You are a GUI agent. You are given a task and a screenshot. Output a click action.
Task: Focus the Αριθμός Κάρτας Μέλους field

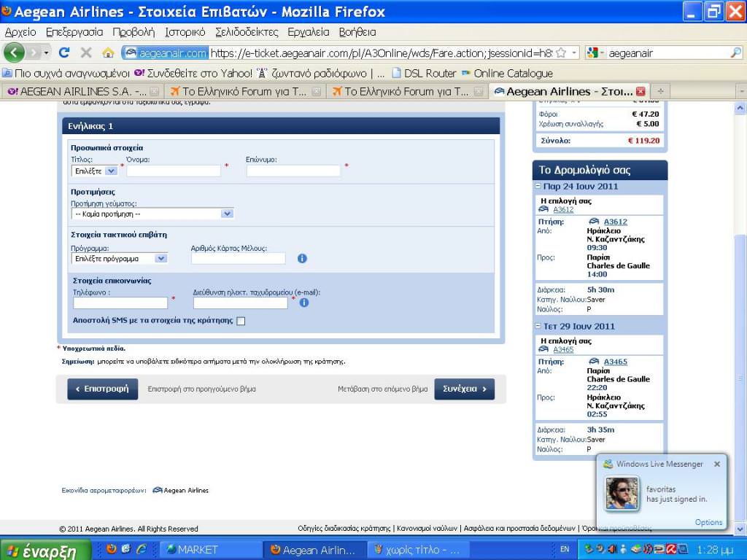coord(239,258)
